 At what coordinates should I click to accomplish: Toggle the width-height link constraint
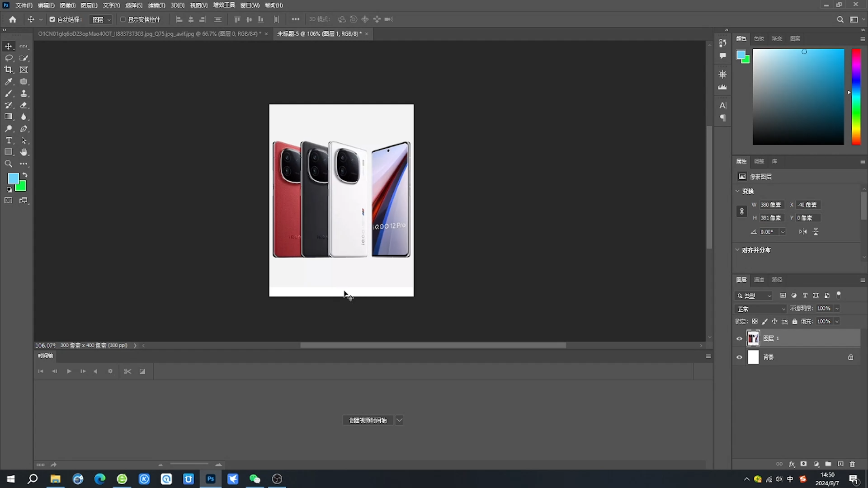click(x=741, y=211)
